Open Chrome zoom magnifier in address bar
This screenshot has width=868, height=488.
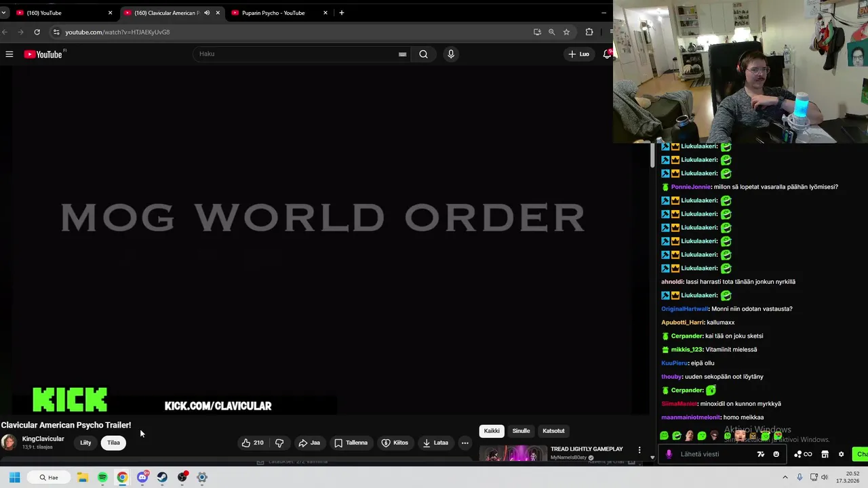coord(551,32)
